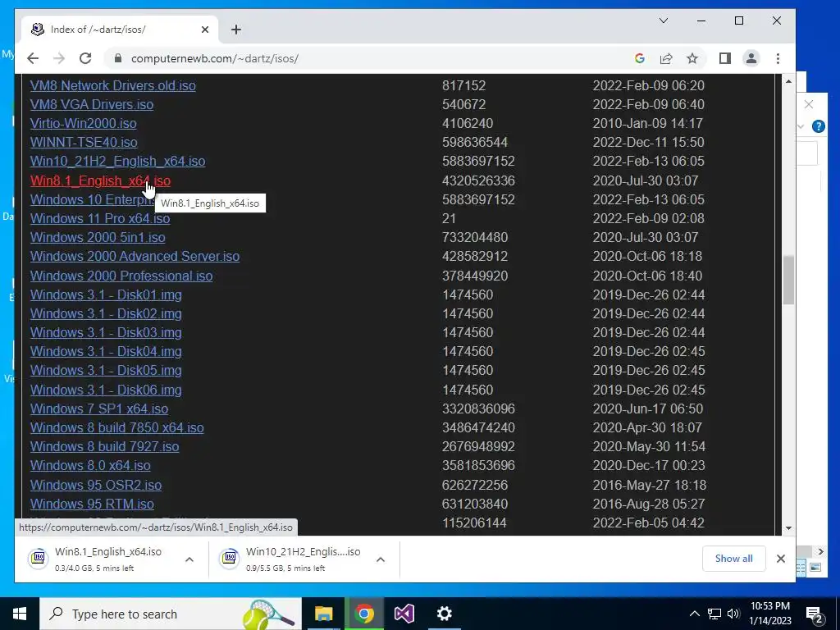Click the red Win8.1_English_x64.iso link
This screenshot has height=630, width=840.
(x=100, y=180)
